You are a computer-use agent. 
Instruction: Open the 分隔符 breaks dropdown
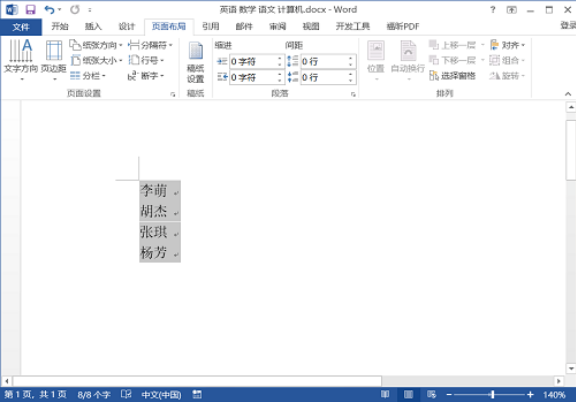[150, 45]
